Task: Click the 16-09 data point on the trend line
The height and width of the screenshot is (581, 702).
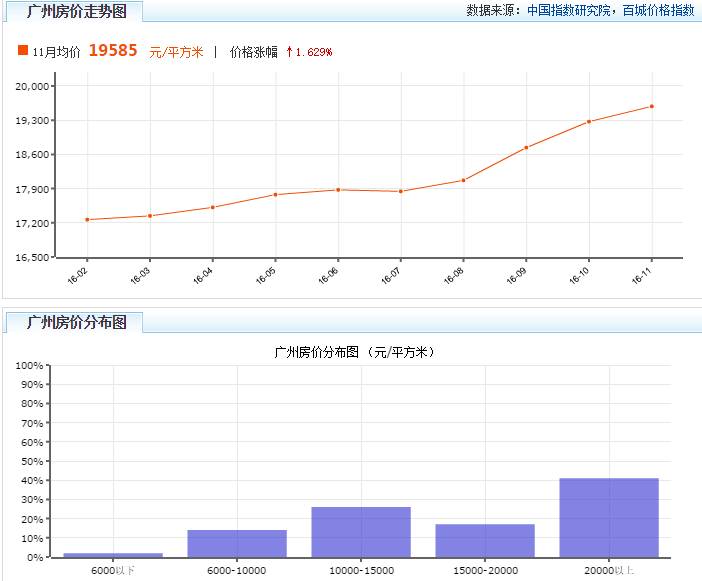Action: point(526,147)
